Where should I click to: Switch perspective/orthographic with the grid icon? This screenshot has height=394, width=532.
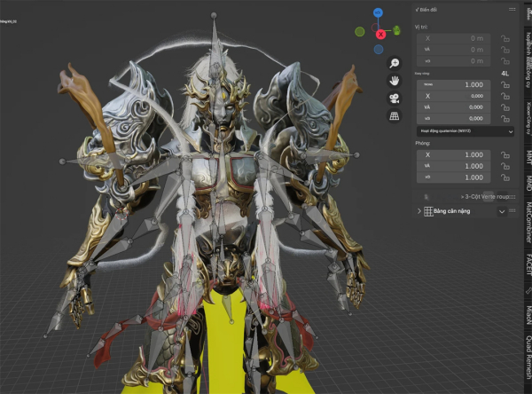pos(393,115)
